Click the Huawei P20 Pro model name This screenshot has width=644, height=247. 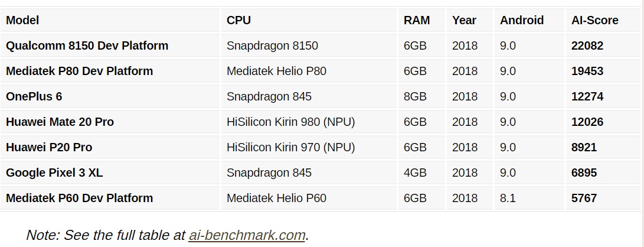point(49,147)
